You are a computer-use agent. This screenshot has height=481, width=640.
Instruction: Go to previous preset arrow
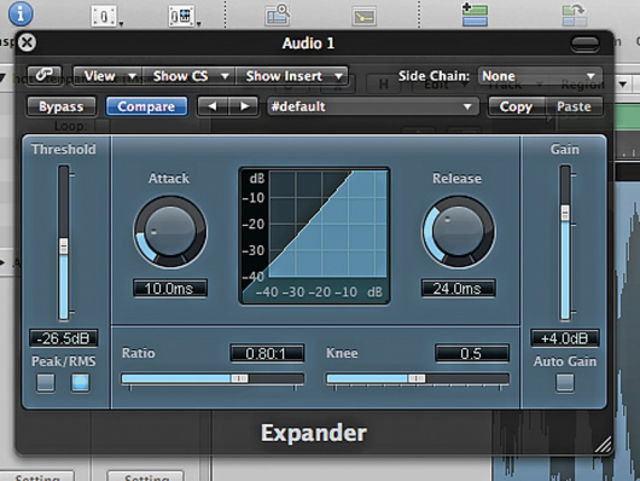[x=213, y=107]
